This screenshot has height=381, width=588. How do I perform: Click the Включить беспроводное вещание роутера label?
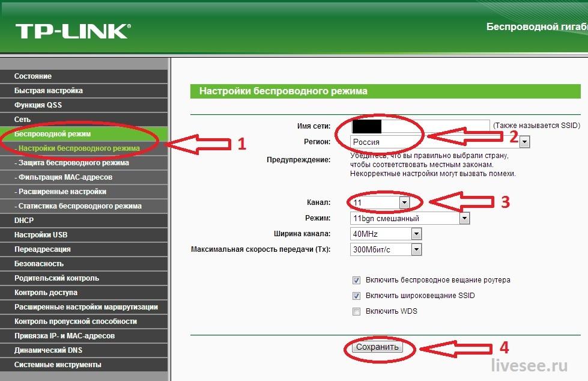438,280
